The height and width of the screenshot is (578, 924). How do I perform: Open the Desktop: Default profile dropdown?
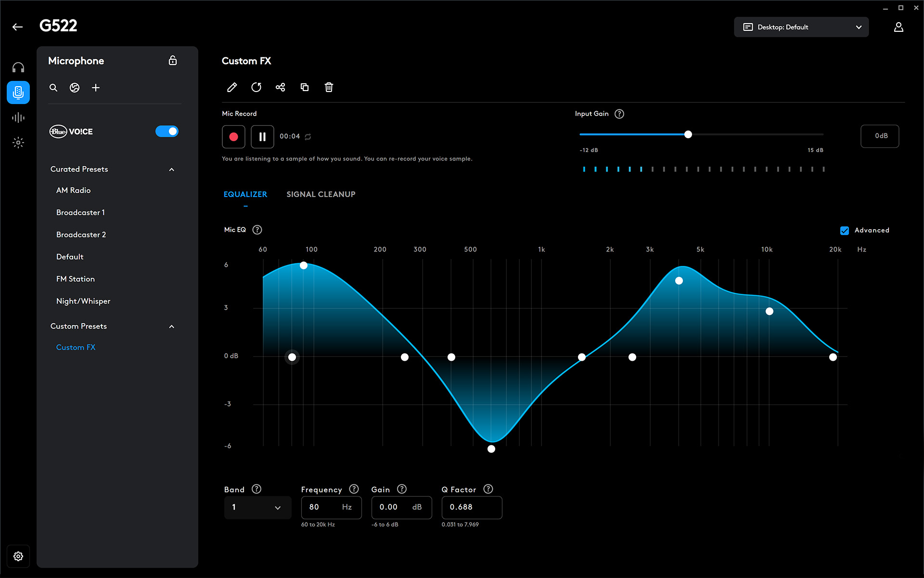point(801,27)
